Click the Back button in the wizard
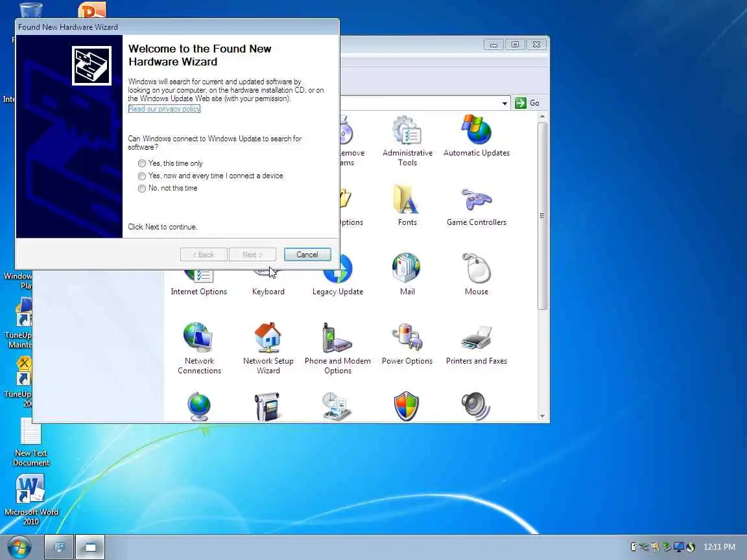747x560 pixels. point(204,255)
